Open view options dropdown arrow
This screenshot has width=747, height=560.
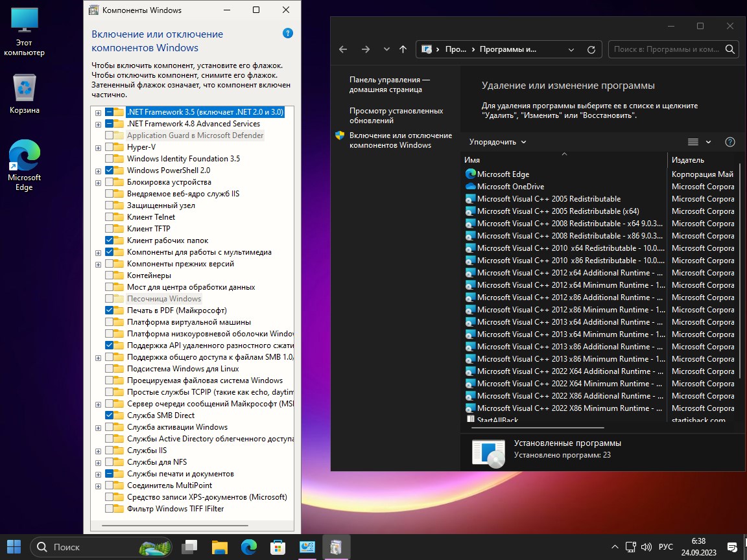(x=708, y=142)
